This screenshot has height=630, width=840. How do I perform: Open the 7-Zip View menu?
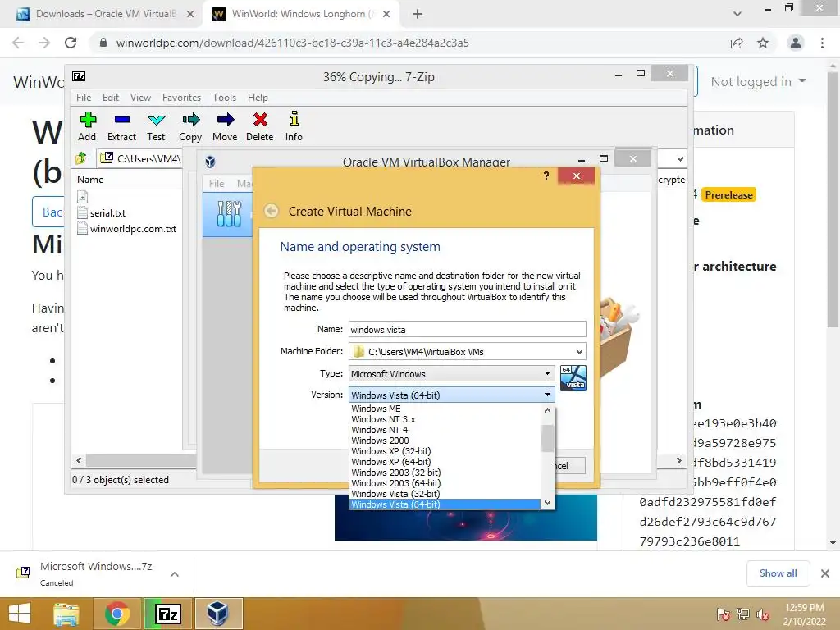click(140, 98)
